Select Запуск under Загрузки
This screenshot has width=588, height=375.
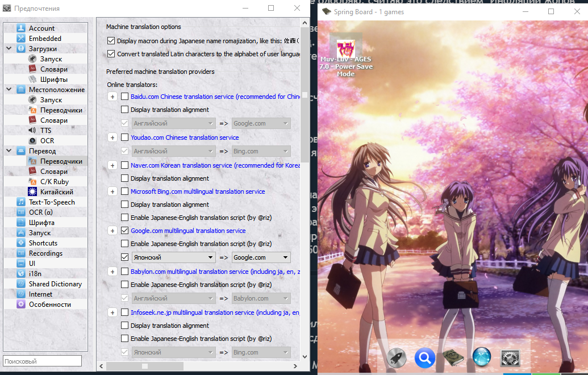point(51,59)
